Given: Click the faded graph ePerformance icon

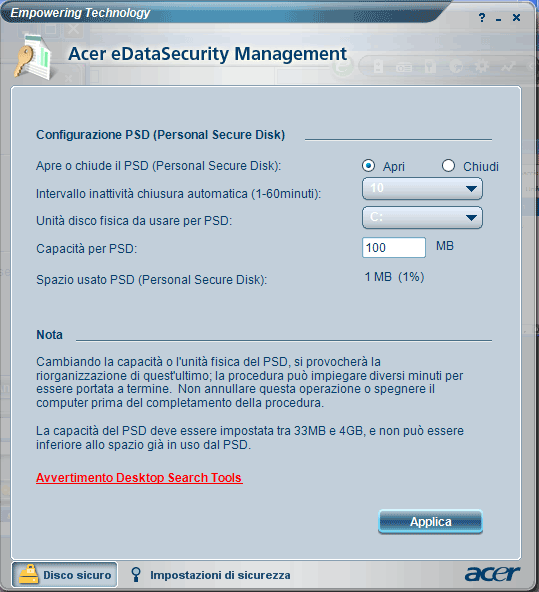Looking at the screenshot, I should pyautogui.click(x=508, y=67).
